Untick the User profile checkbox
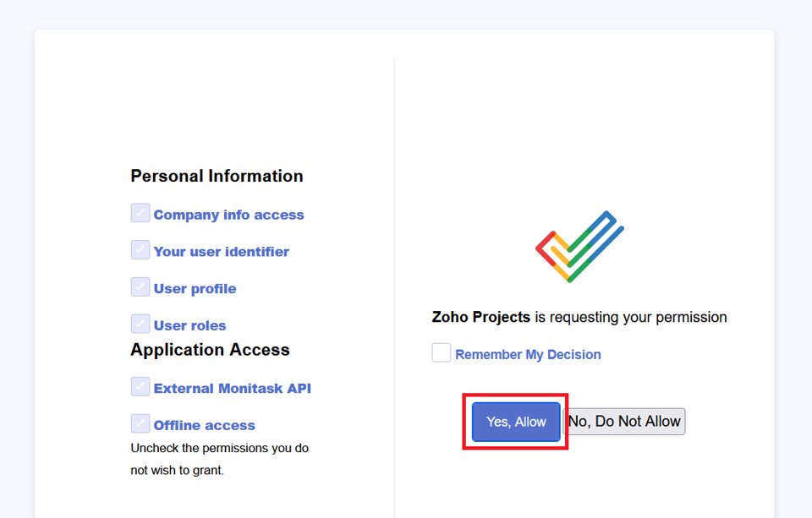 coord(140,287)
